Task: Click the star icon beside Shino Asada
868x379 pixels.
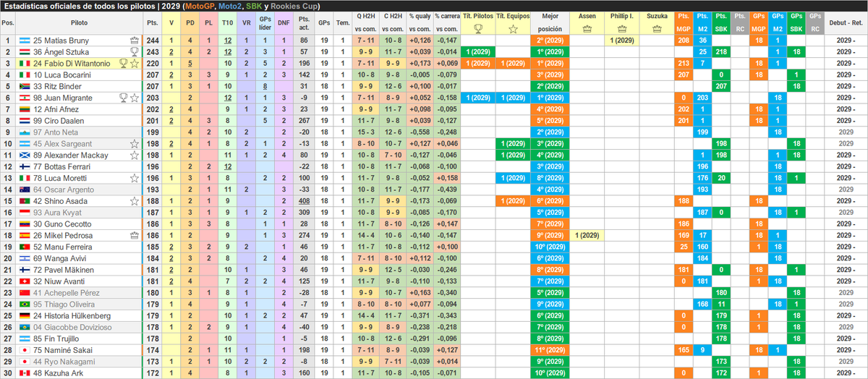Action: (135, 200)
